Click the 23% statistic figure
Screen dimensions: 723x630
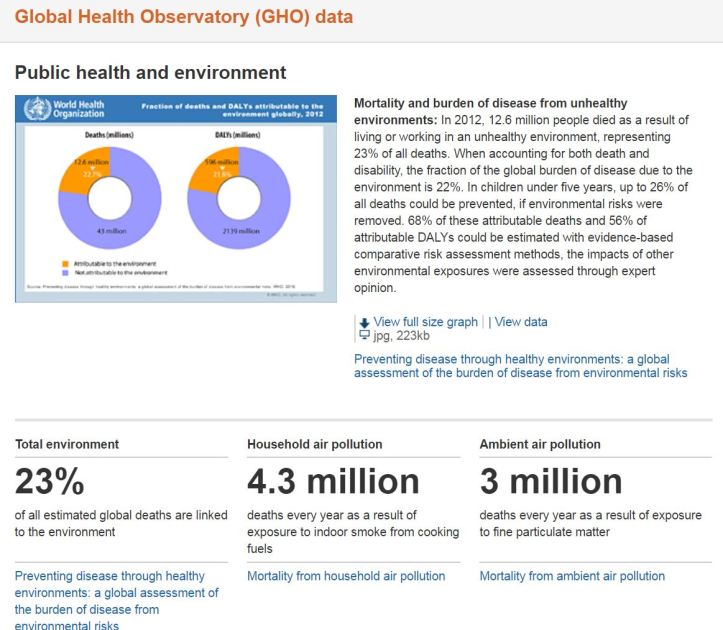50,482
